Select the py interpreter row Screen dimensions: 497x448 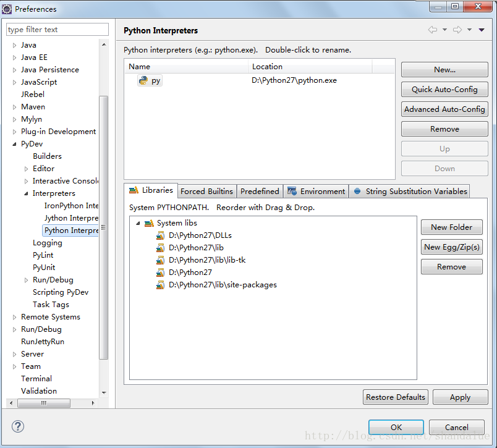tap(260, 80)
